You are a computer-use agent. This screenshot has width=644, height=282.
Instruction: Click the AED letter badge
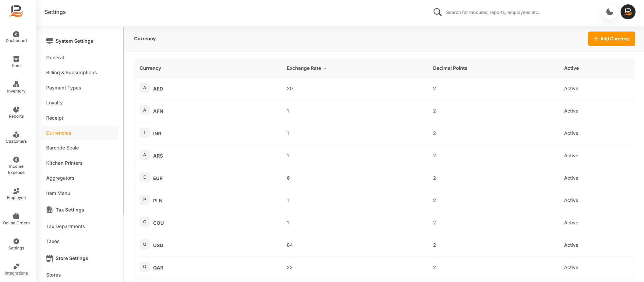click(145, 88)
